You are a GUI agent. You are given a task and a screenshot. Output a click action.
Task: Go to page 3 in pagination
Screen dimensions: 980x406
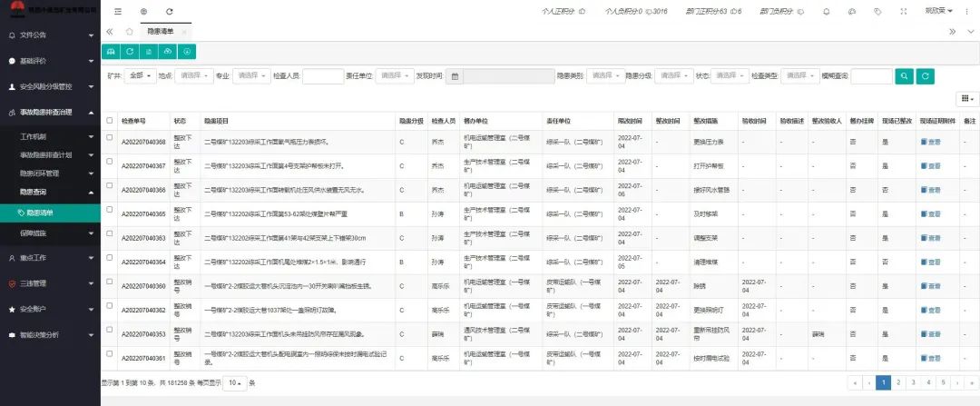click(x=913, y=382)
